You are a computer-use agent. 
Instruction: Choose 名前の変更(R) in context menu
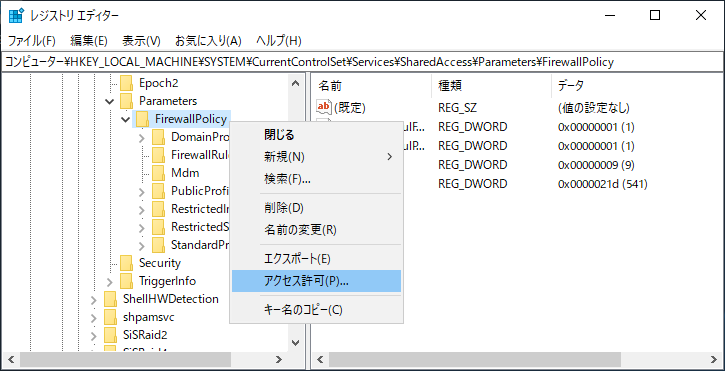point(316,230)
